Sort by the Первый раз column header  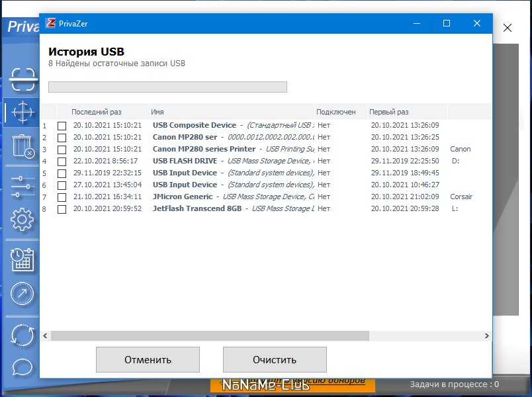pos(407,112)
